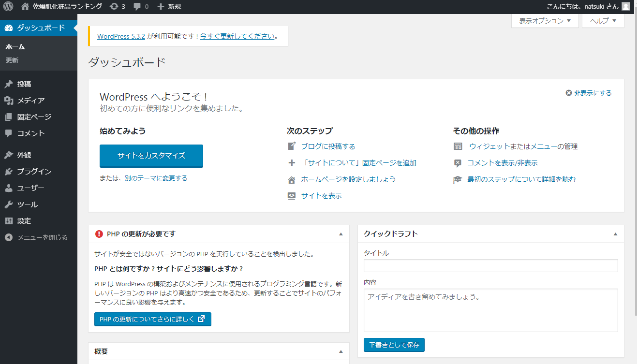Image resolution: width=637 pixels, height=364 pixels.
Task: Click the PHP の更新についてさらに詳しく button
Action: (153, 319)
